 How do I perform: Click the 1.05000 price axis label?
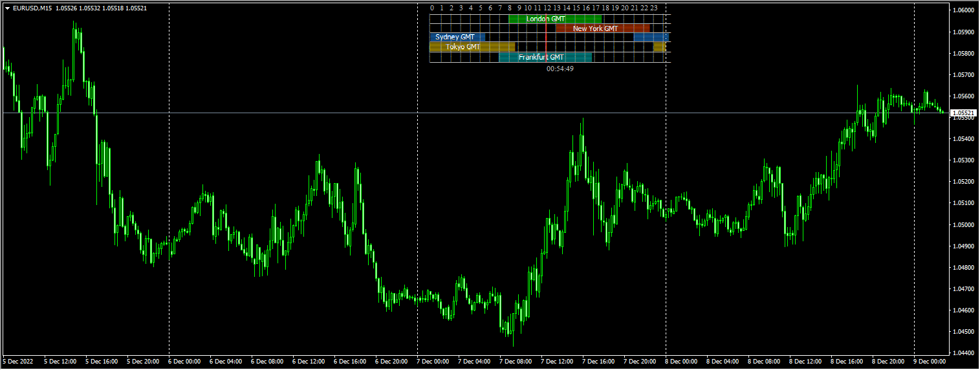(x=963, y=224)
